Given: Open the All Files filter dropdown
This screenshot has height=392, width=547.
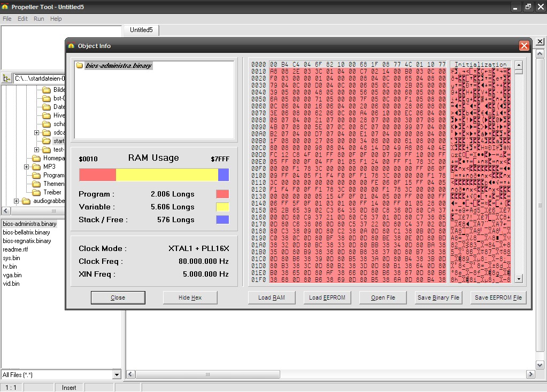Looking at the screenshot, I should coord(117,375).
